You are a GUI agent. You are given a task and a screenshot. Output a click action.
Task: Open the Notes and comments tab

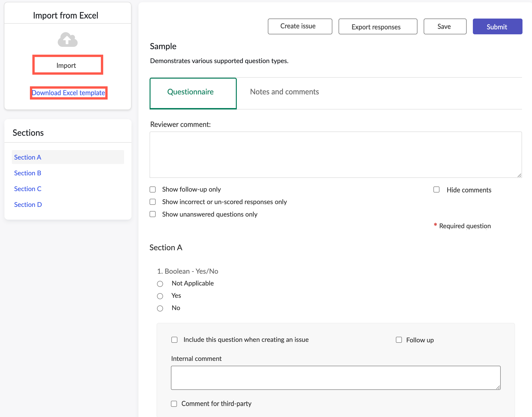point(284,92)
